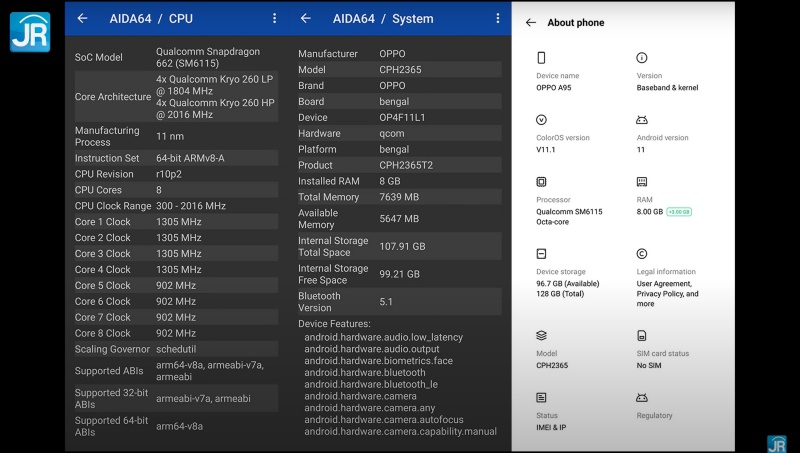Viewport: 800px width, 453px height.
Task: Select the About phone Model CPH2365 value
Action: pos(552,365)
